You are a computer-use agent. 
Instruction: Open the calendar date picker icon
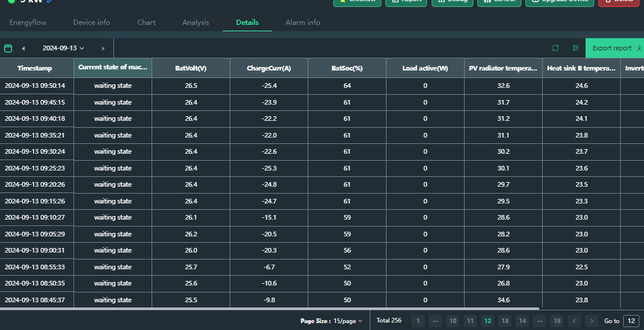pyautogui.click(x=8, y=48)
